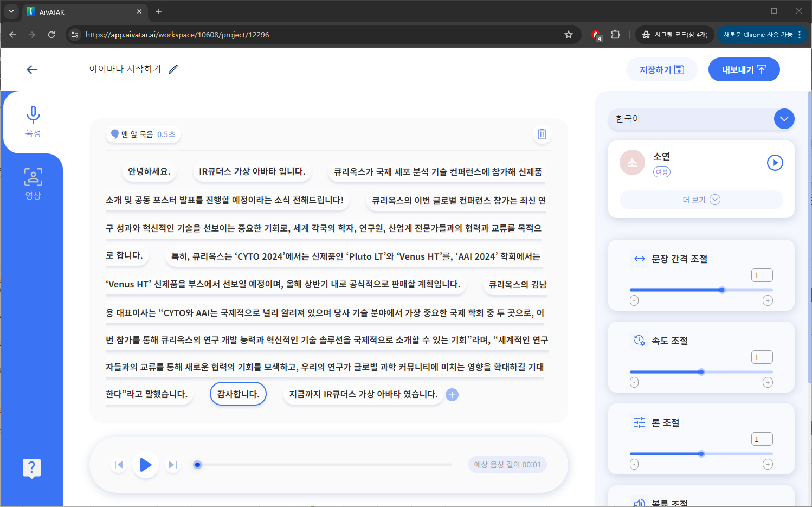Reload the page
Image resolution: width=812 pixels, height=507 pixels.
coord(51,35)
